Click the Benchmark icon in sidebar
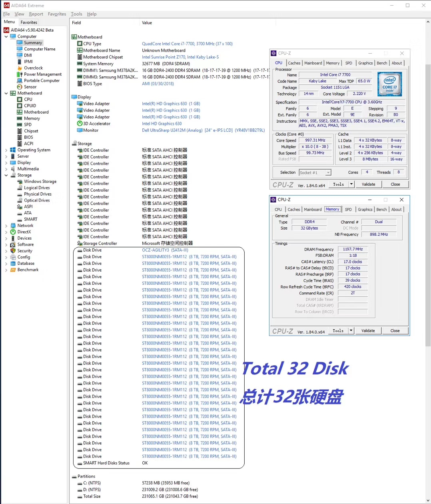 pyautogui.click(x=13, y=270)
